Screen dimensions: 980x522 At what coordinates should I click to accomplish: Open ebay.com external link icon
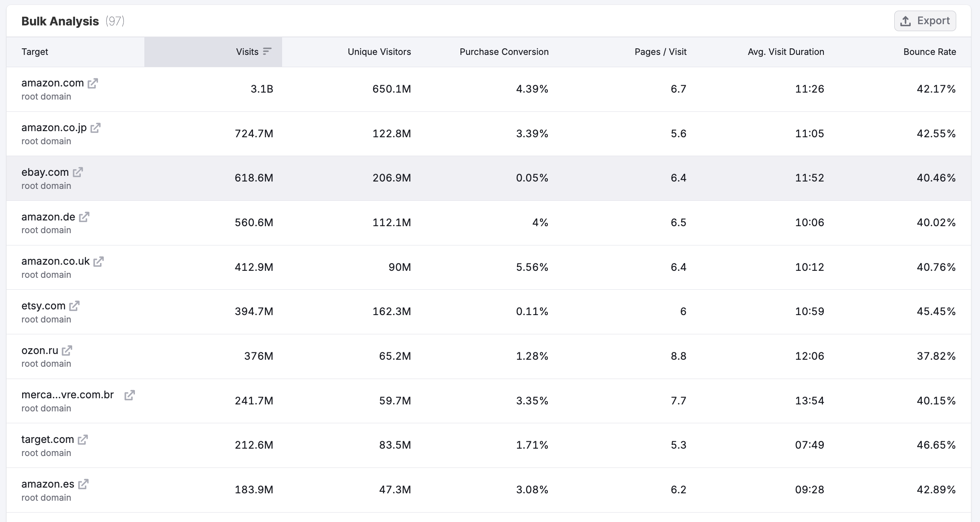coord(78,172)
